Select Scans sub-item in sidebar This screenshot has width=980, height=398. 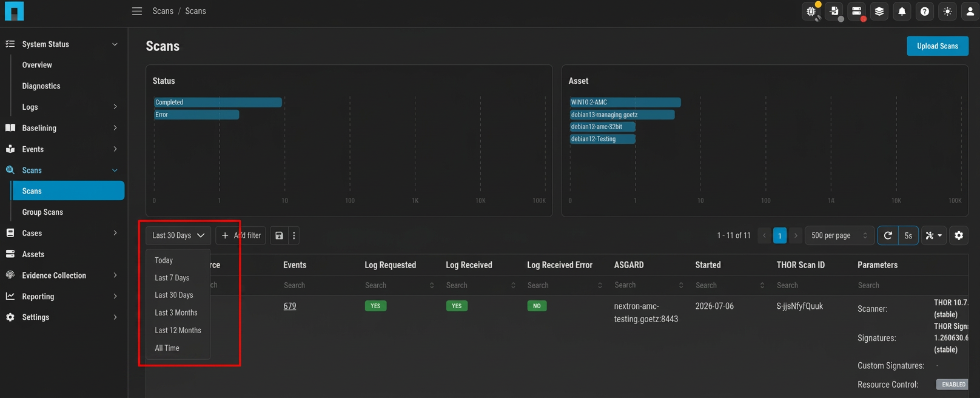(x=69, y=191)
